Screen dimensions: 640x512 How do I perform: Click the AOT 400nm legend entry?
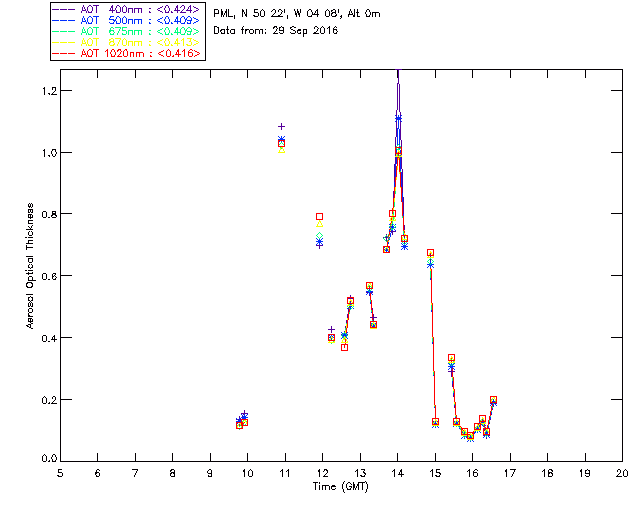point(126,9)
